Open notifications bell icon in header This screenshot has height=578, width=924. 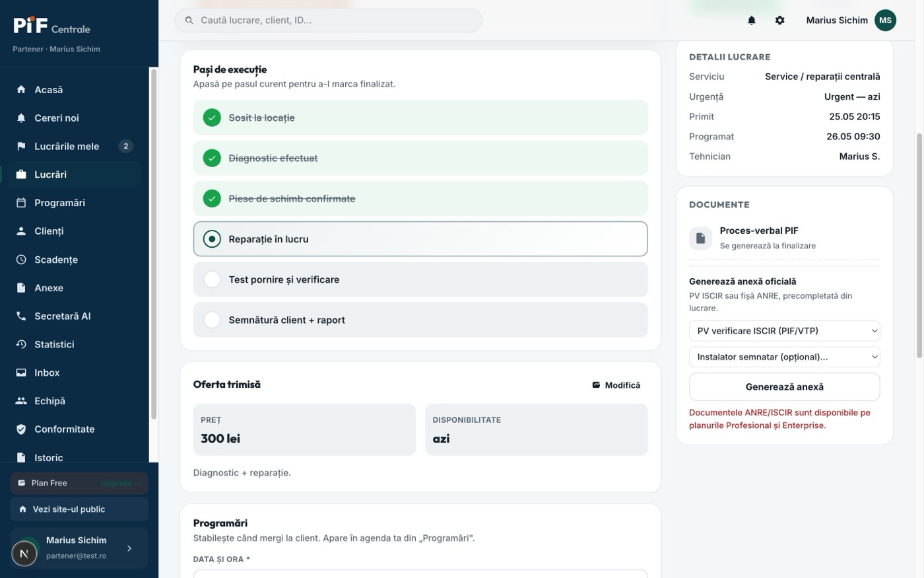point(751,20)
